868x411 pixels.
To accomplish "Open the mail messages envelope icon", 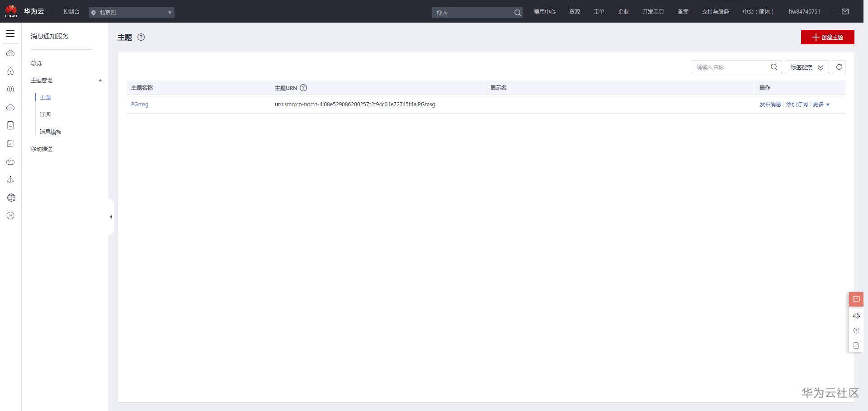I will [x=845, y=12].
